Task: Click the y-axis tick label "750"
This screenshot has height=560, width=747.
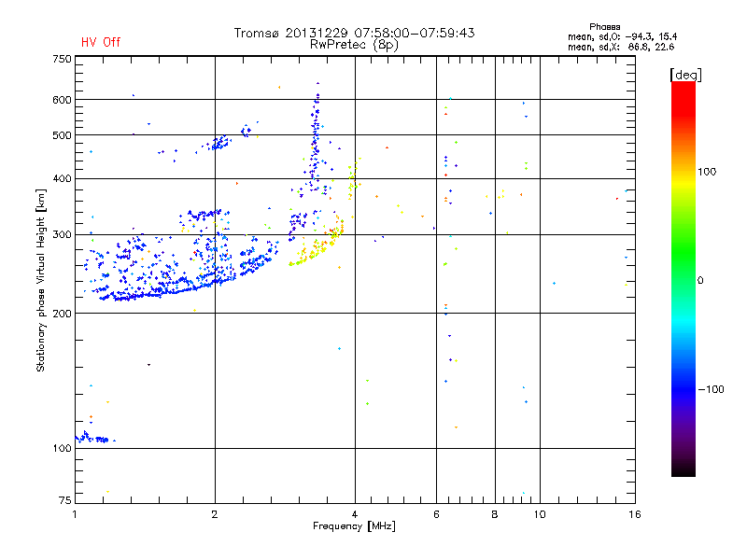Action: pyautogui.click(x=62, y=59)
